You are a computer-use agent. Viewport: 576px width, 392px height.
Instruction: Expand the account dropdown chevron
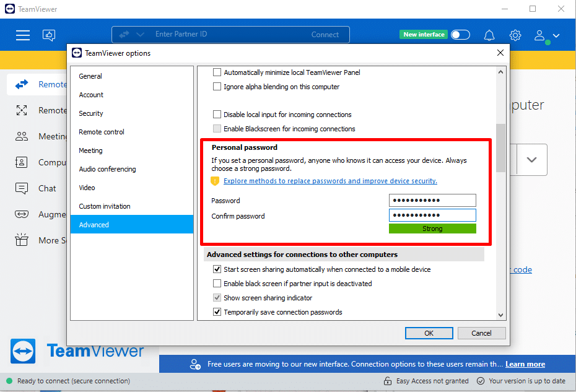(x=556, y=36)
